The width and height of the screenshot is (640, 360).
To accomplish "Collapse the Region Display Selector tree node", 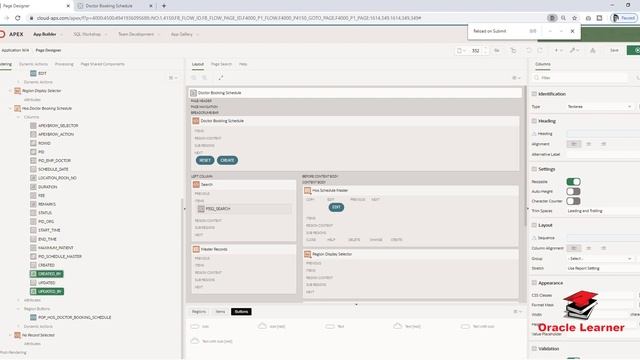I will pyautogui.click(x=10, y=91).
